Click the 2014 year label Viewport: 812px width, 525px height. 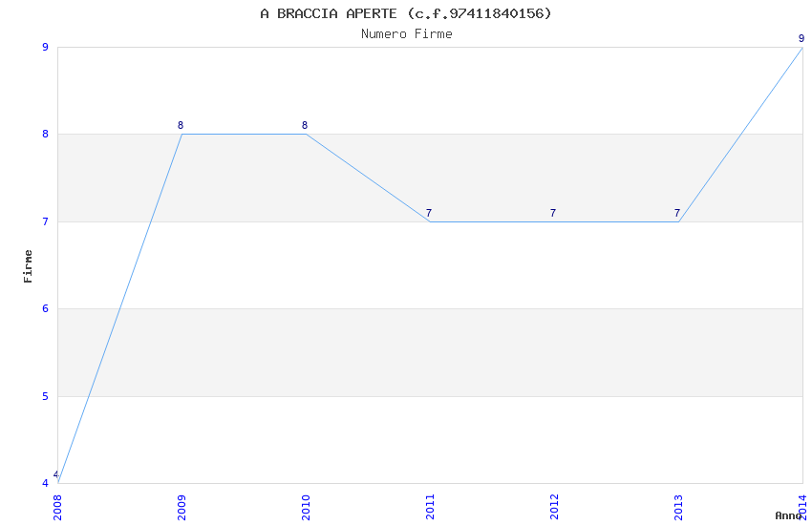[x=802, y=507]
